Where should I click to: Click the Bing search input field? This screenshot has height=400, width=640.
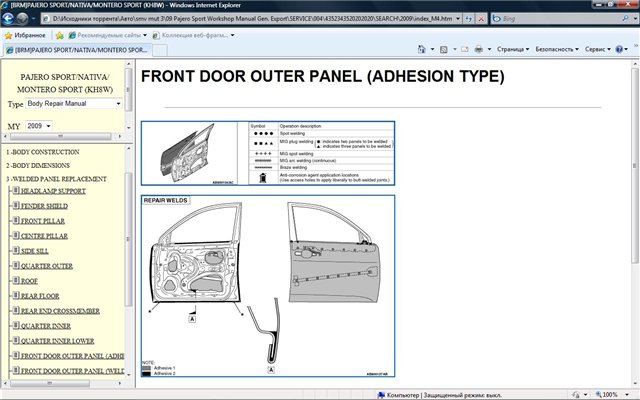(x=557, y=19)
